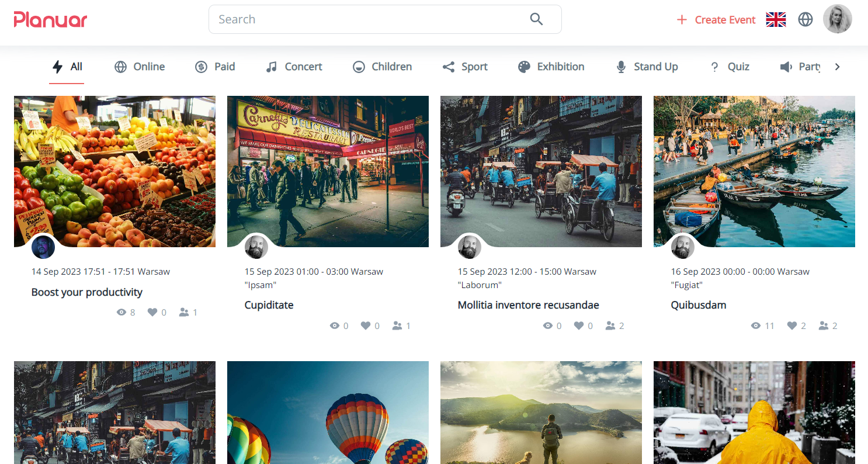868x464 pixels.
Task: Click the globe icon for Online
Action: pos(120,67)
